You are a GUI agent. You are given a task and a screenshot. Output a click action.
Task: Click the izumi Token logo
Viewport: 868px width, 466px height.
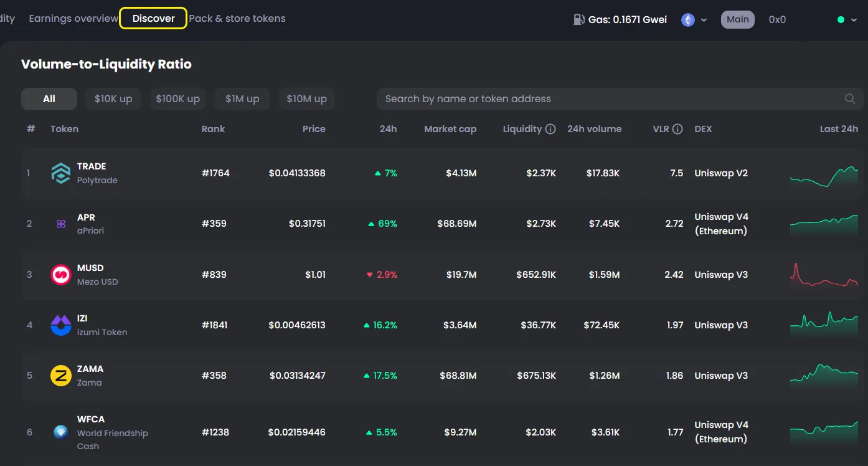[61, 325]
